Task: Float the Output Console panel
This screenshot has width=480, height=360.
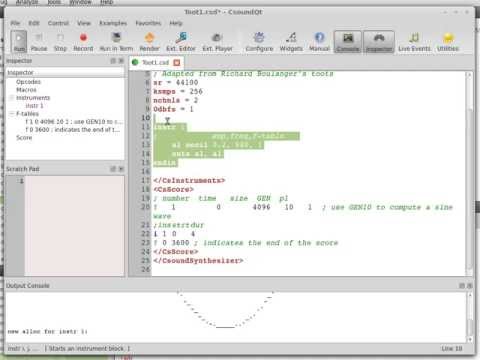Action: [462, 286]
